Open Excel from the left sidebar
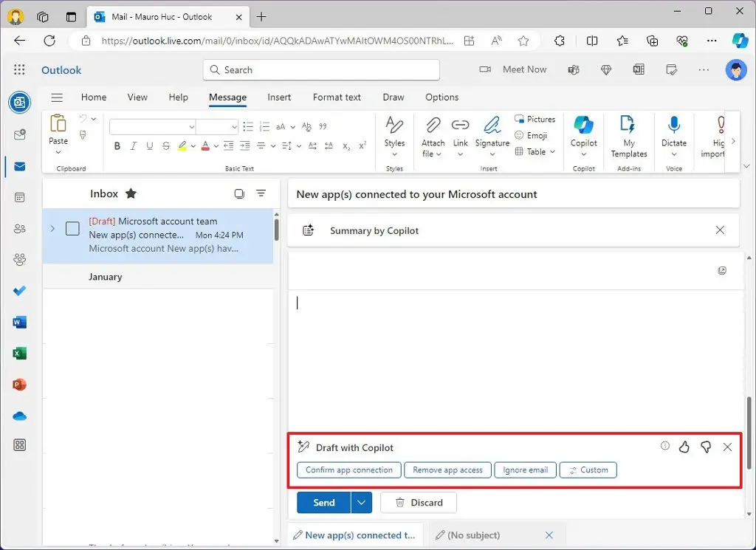The width and height of the screenshot is (756, 550). coord(19,353)
